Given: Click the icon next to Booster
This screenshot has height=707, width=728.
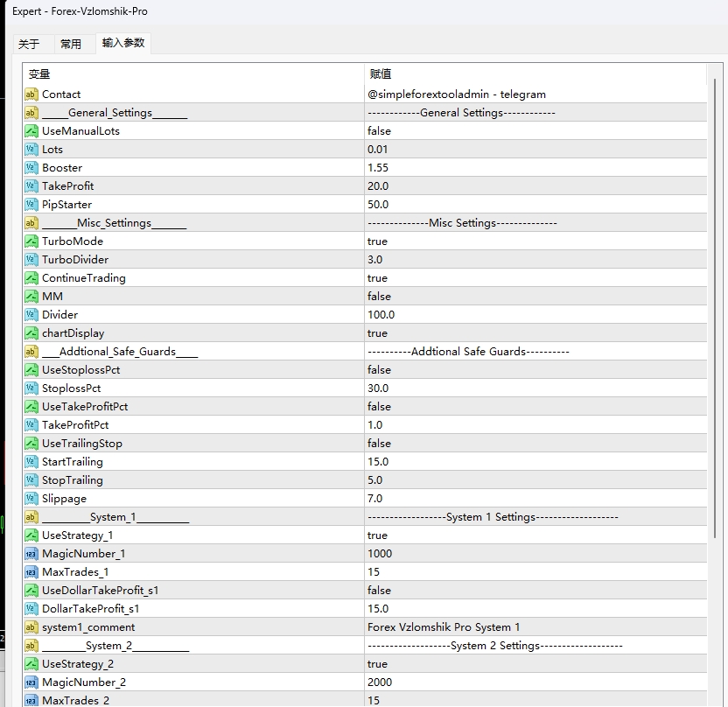Looking at the screenshot, I should click(31, 168).
